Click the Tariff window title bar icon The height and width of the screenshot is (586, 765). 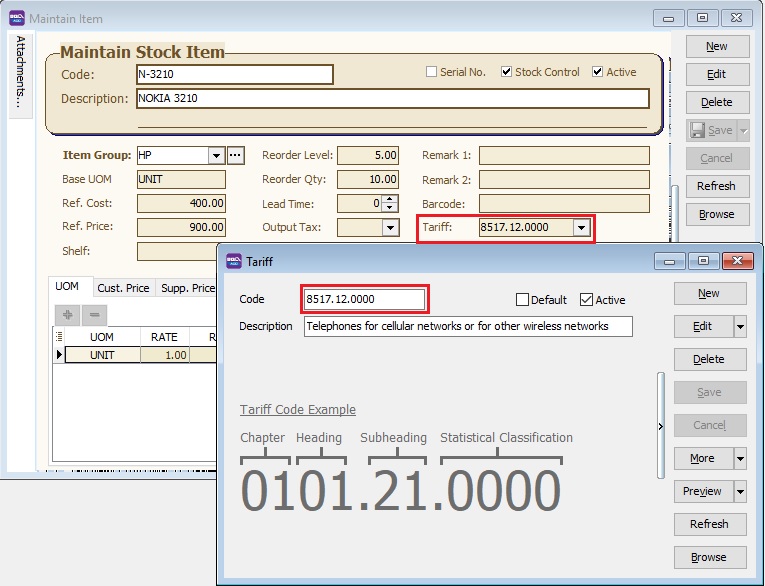click(x=233, y=261)
